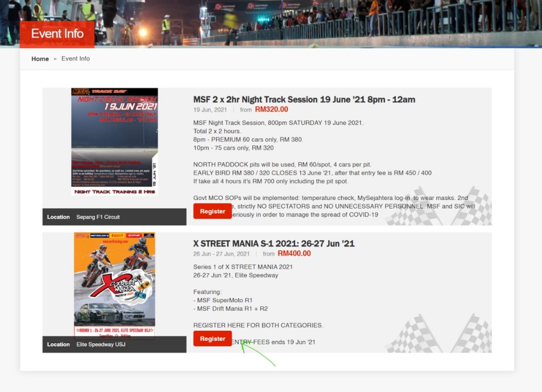Click the date '19 Jun, 2021'
The width and height of the screenshot is (542, 392).
[x=210, y=110]
